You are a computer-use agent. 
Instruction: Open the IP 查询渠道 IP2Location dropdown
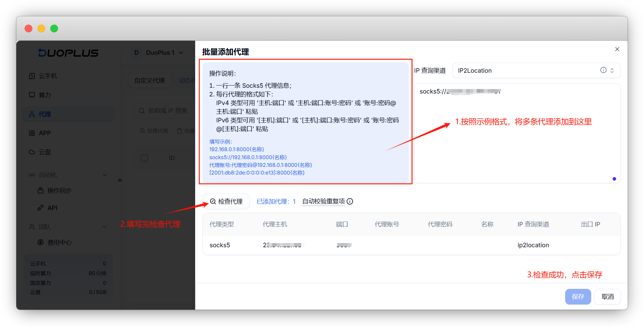point(536,70)
